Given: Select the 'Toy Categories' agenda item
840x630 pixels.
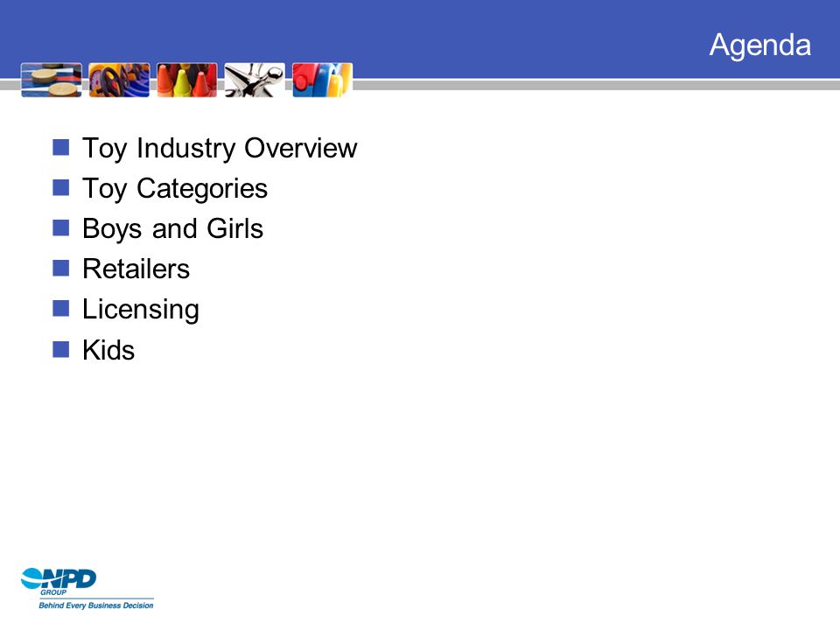Looking at the screenshot, I should coord(175,189).
